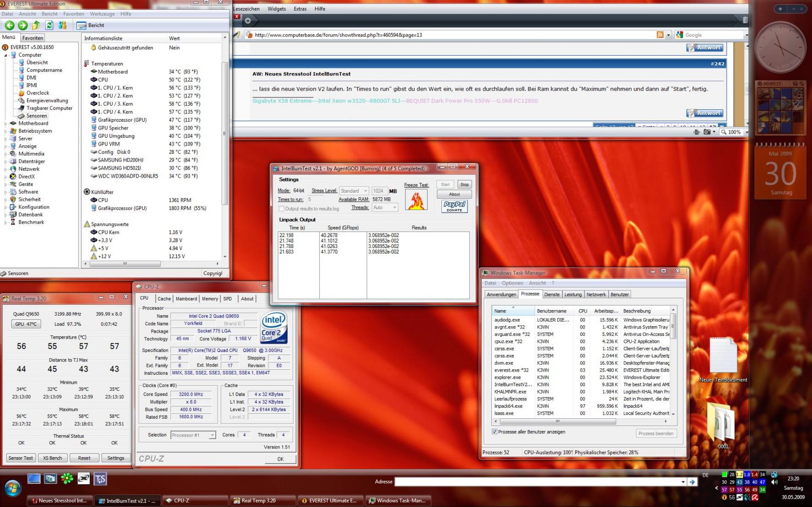
Task: Select the Overclock item in EVEREST tree
Action: [38, 93]
